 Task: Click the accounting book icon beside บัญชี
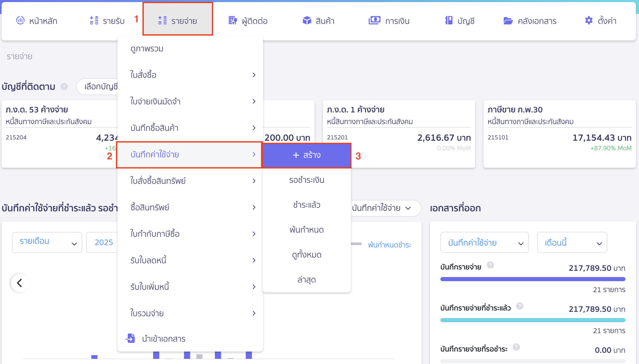pyautogui.click(x=449, y=20)
